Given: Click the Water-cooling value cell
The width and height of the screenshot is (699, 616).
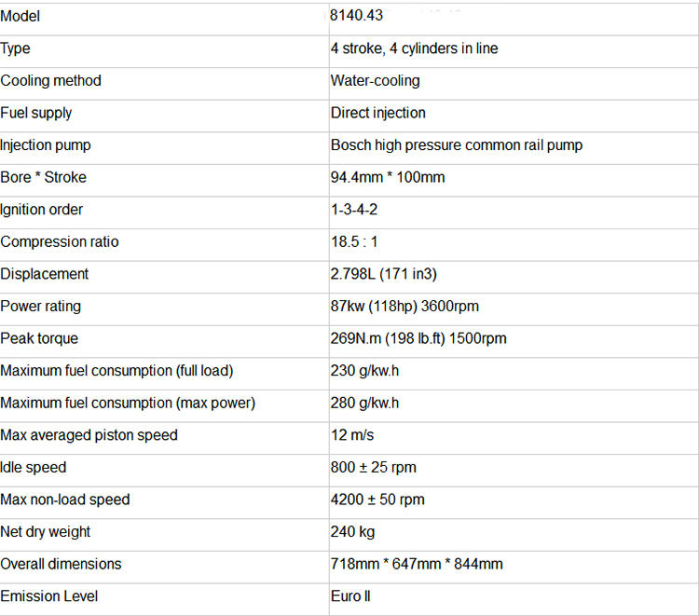Looking at the screenshot, I should point(375,81).
